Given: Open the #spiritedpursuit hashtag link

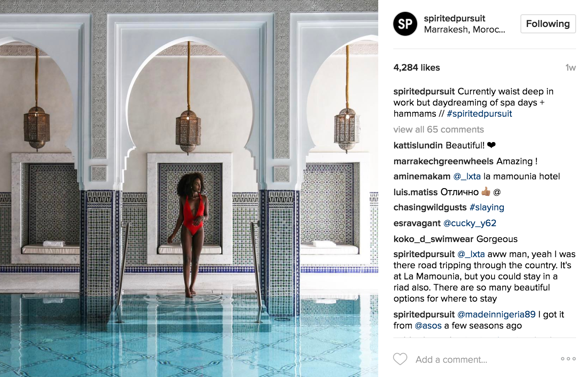Looking at the screenshot, I should [x=479, y=113].
